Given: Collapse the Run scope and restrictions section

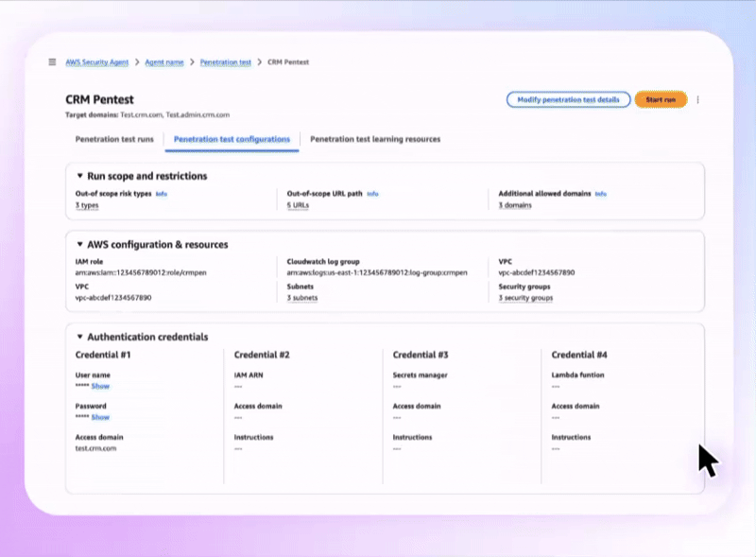Looking at the screenshot, I should pyautogui.click(x=79, y=176).
